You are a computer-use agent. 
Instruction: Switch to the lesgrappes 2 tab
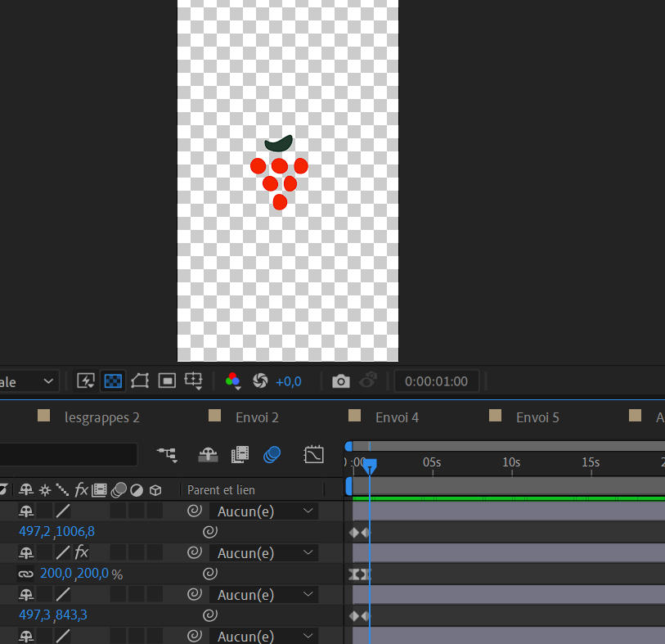(101, 417)
